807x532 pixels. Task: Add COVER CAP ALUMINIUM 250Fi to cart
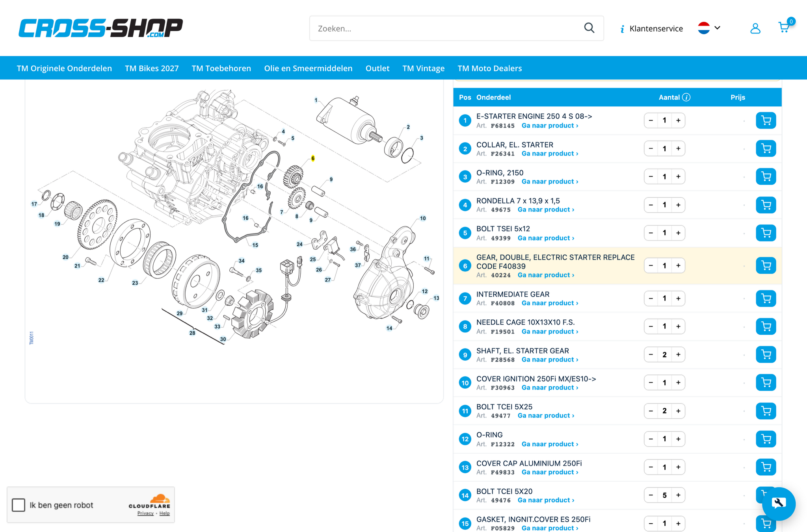[766, 467]
